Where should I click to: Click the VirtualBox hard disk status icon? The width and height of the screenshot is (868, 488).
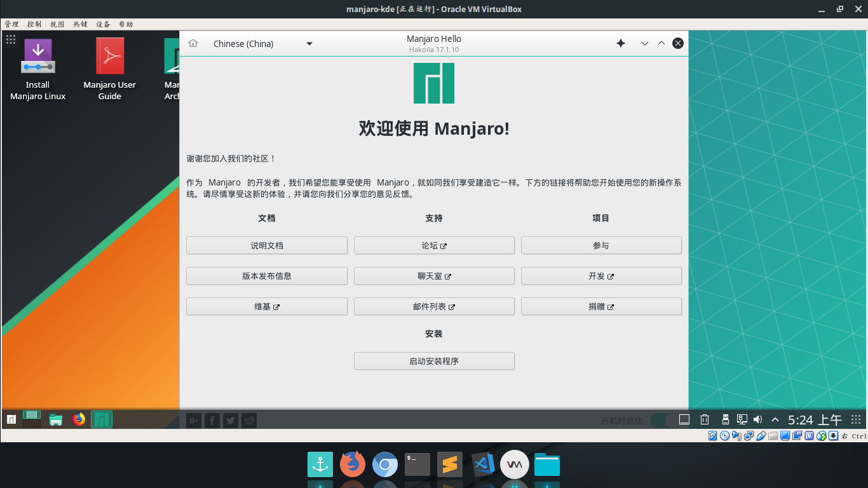click(713, 436)
